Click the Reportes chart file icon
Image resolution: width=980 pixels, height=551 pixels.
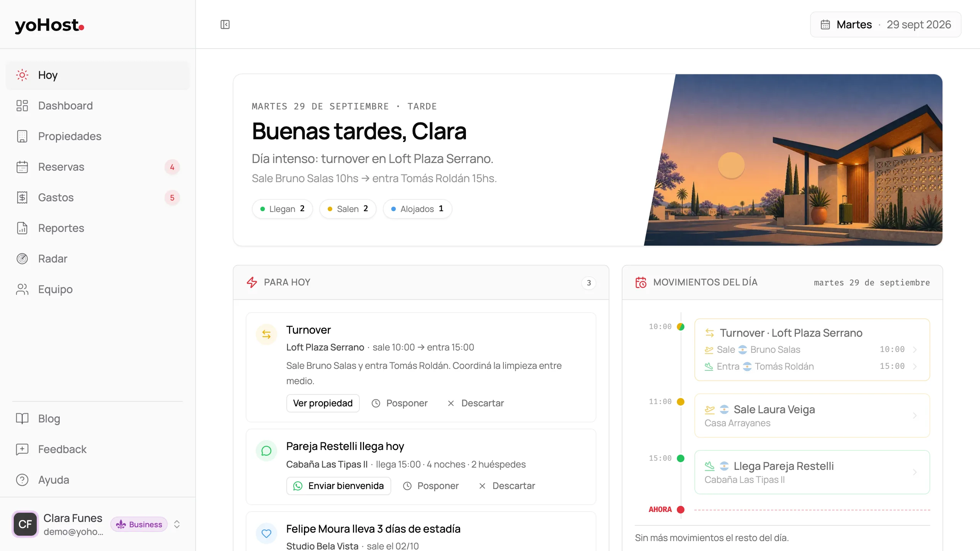tap(22, 228)
